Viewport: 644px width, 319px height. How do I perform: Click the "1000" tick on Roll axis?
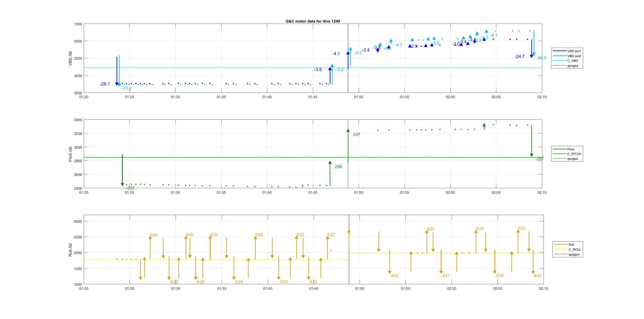pyautogui.click(x=78, y=284)
